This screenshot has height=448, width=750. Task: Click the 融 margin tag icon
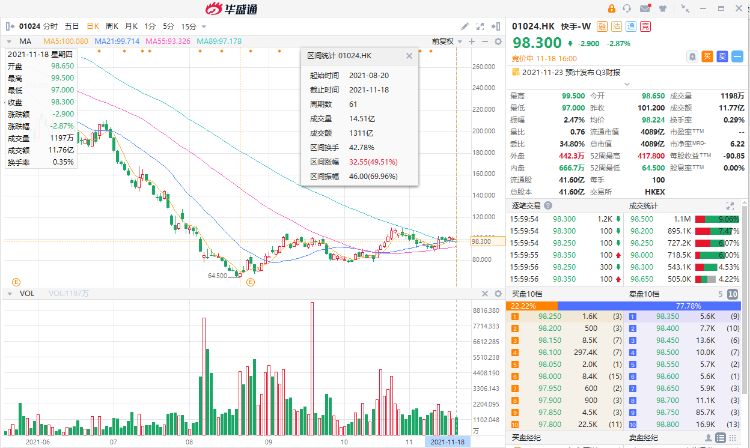pyautogui.click(x=602, y=26)
